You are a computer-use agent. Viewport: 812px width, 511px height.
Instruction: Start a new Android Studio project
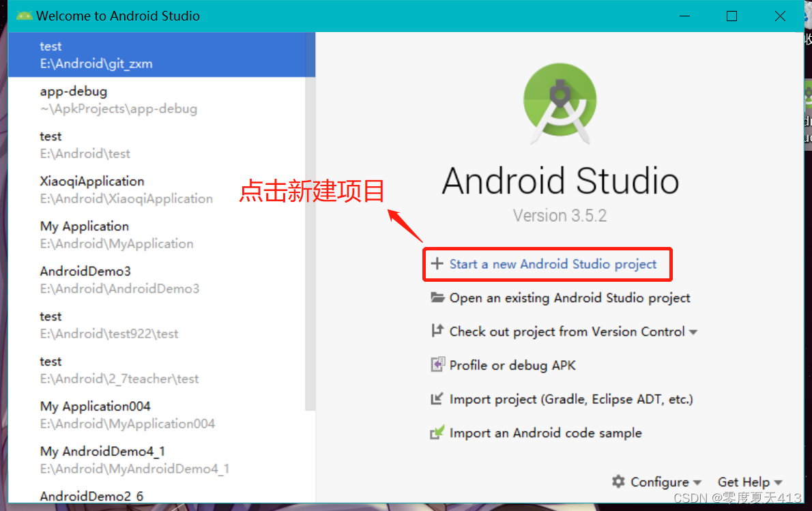click(553, 264)
